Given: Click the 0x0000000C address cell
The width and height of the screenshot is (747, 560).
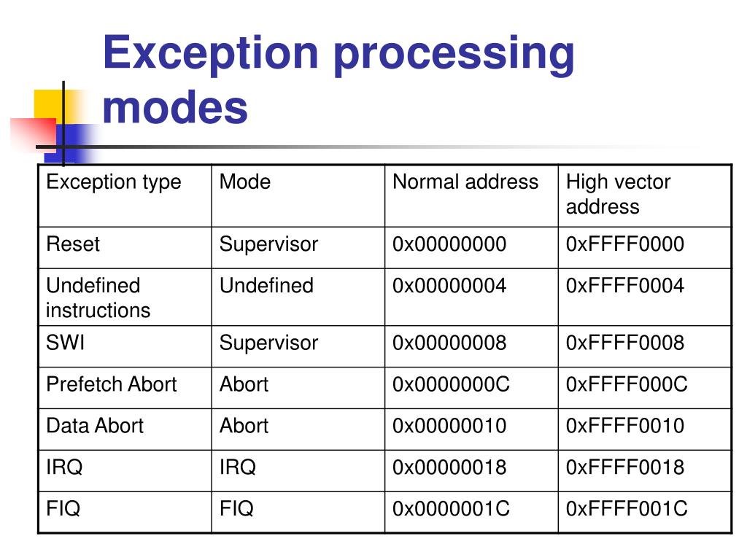Looking at the screenshot, I should (471, 388).
